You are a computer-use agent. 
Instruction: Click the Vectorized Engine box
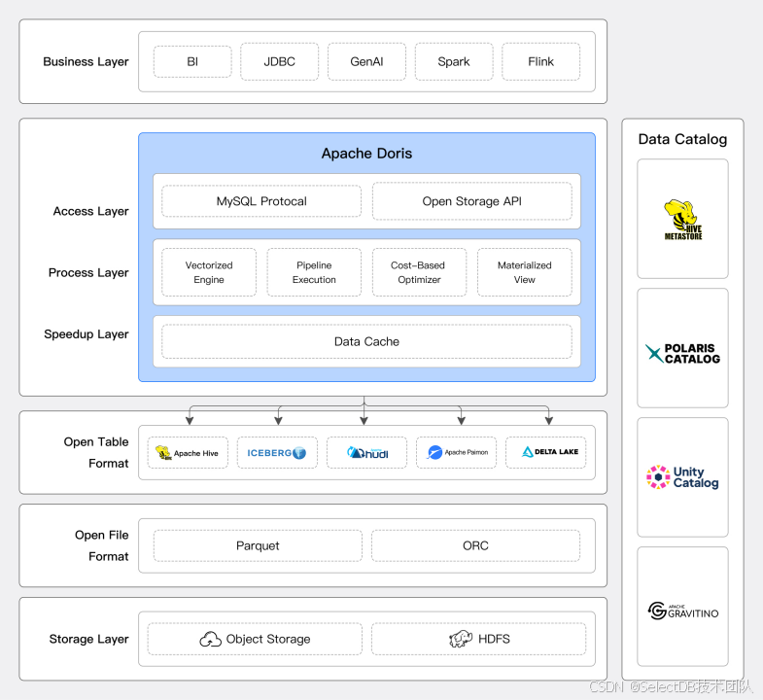(209, 272)
